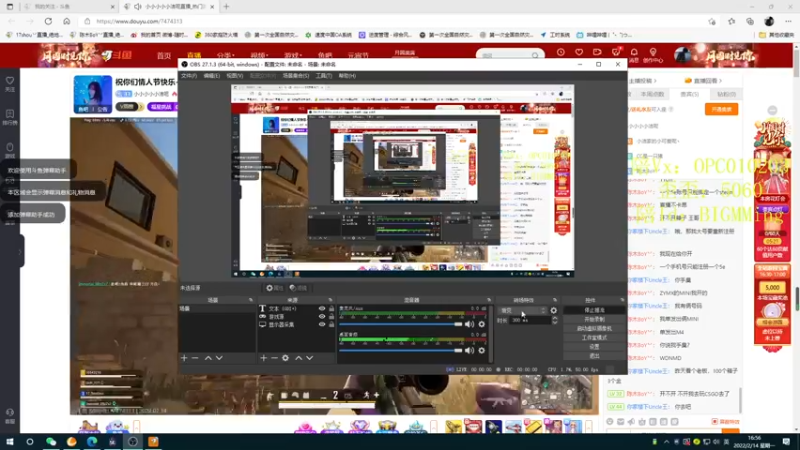This screenshot has height=450, width=800.
Task: Click the OBS preview canvas
Action: (x=403, y=181)
